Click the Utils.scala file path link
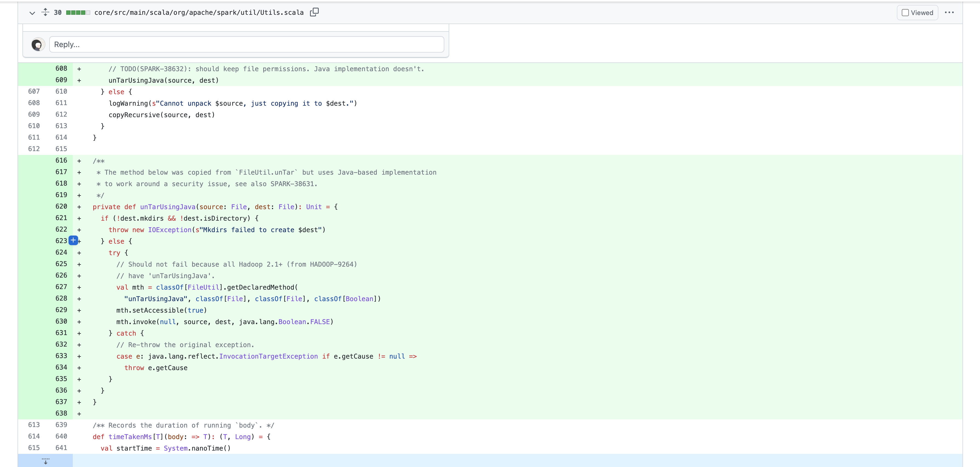980x467 pixels. [199, 13]
